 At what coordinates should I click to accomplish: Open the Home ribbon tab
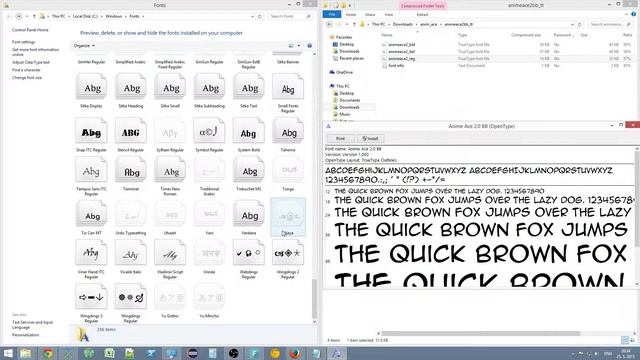351,15
